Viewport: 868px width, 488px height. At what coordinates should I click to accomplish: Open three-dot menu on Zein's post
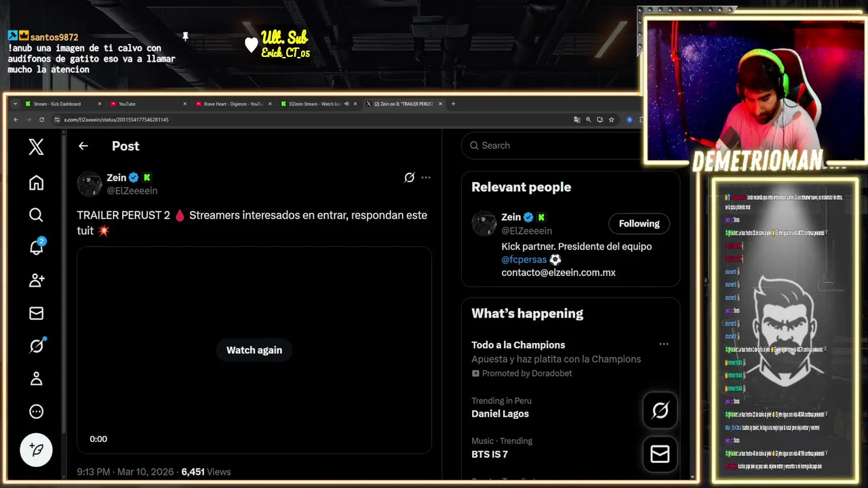426,178
